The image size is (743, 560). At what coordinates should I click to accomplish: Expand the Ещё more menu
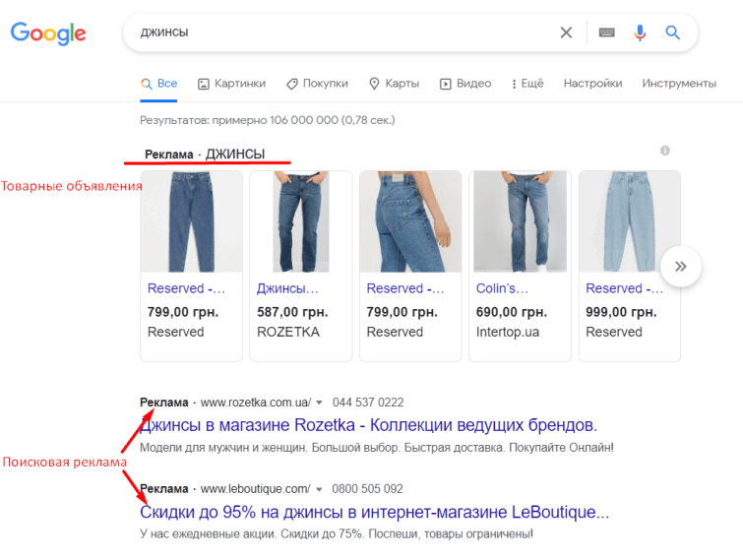point(527,84)
